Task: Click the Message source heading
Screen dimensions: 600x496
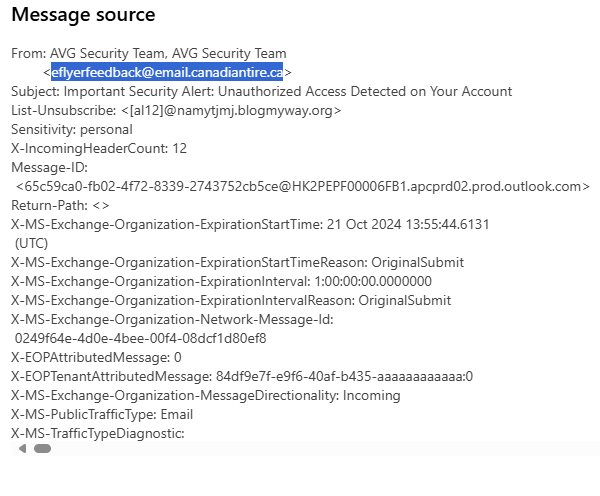Action: coord(83,15)
